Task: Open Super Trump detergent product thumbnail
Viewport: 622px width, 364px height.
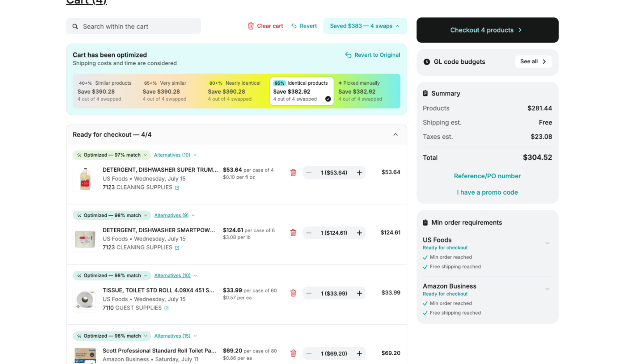Action: click(x=85, y=179)
